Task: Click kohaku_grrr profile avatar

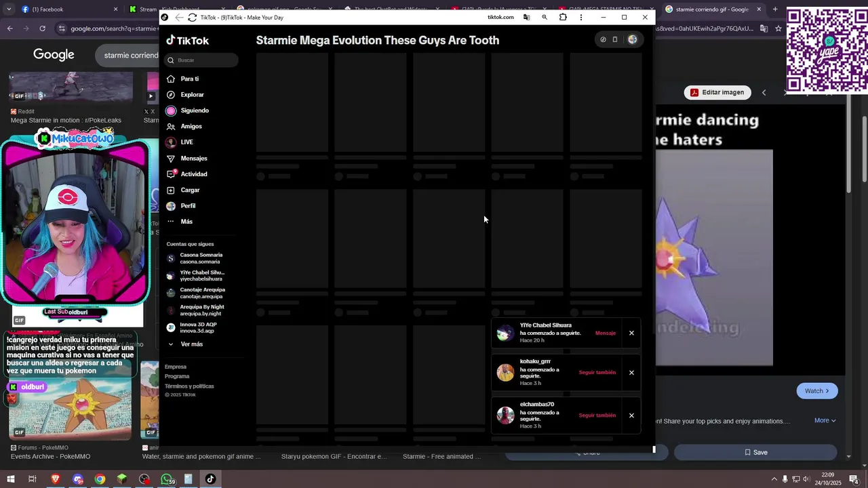Action: (x=505, y=373)
